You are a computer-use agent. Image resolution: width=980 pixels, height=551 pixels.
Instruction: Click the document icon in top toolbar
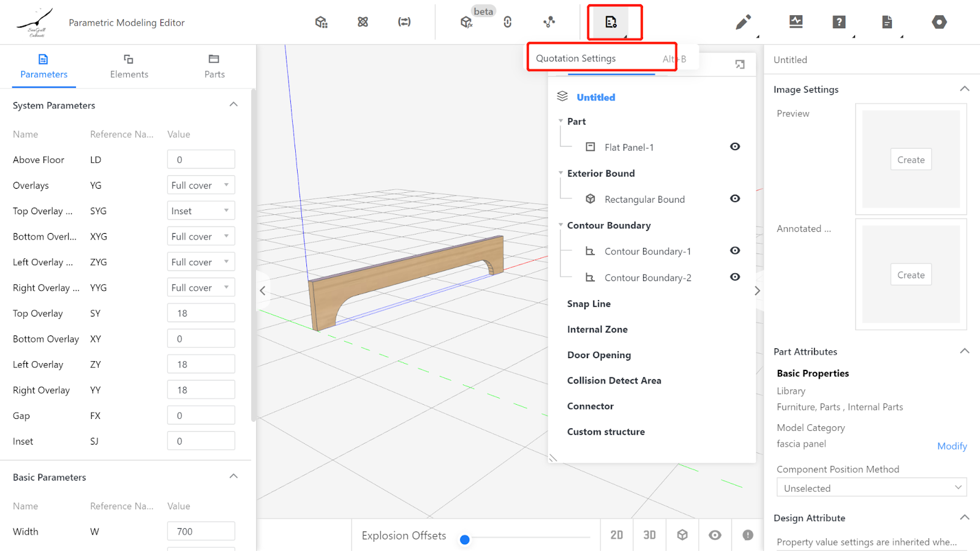(887, 22)
